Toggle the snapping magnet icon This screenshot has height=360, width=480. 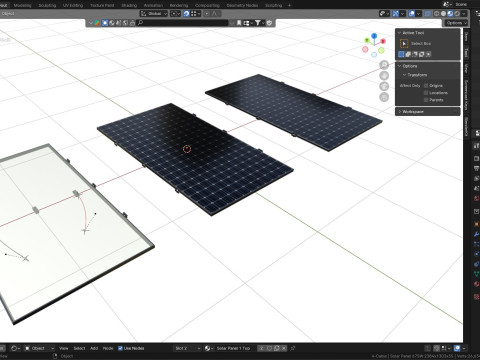pyautogui.click(x=186, y=13)
